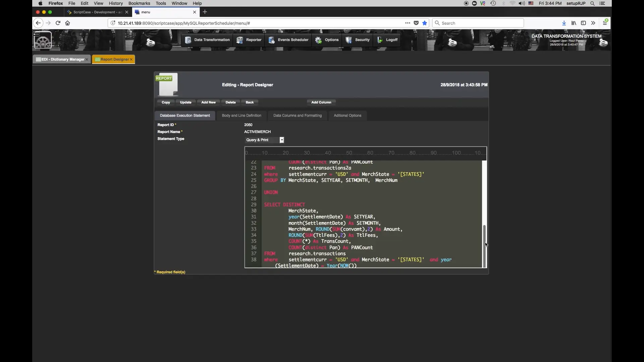The width and height of the screenshot is (644, 362).
Task: Open the Reporter menu icon
Action: (240, 40)
